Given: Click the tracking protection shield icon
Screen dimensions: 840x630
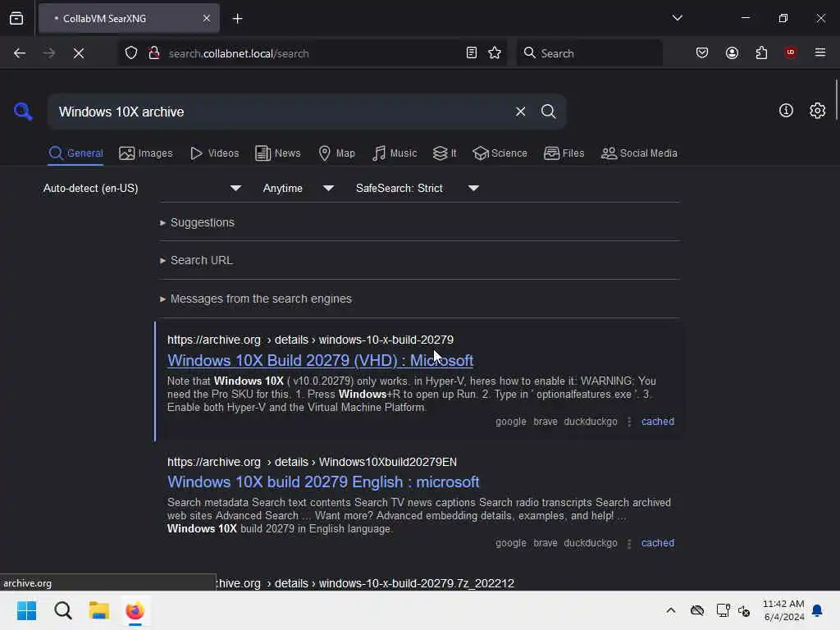Looking at the screenshot, I should (131, 53).
